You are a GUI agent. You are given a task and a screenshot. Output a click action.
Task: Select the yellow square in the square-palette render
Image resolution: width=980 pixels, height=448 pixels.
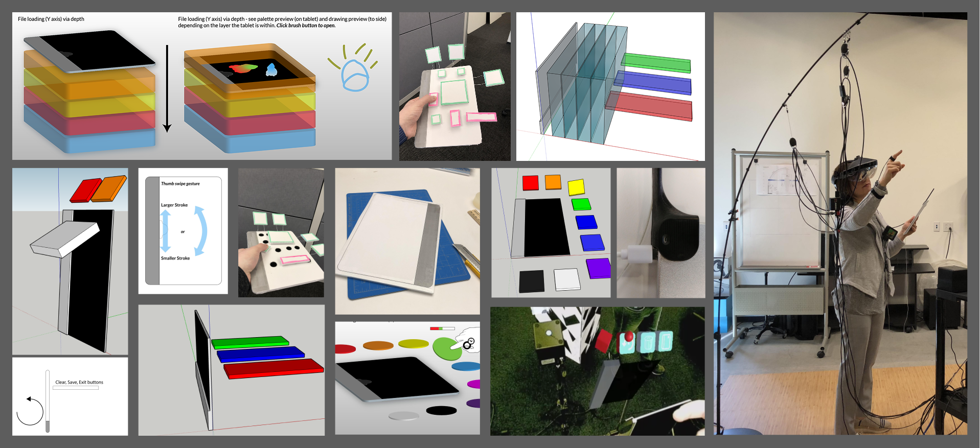(576, 187)
